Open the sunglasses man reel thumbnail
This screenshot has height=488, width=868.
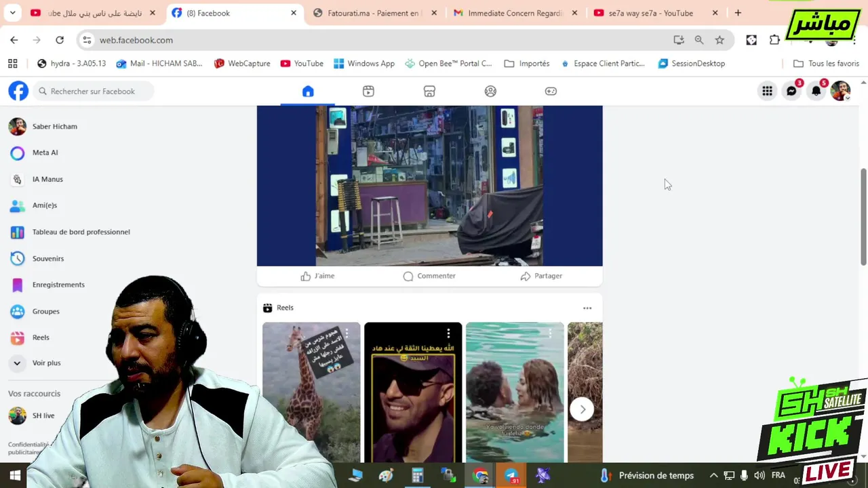coord(413,392)
